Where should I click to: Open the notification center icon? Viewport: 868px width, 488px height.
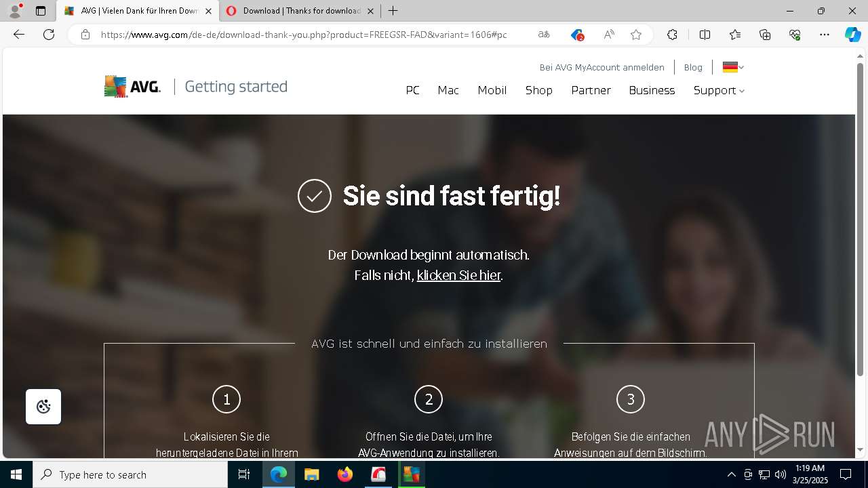click(846, 474)
